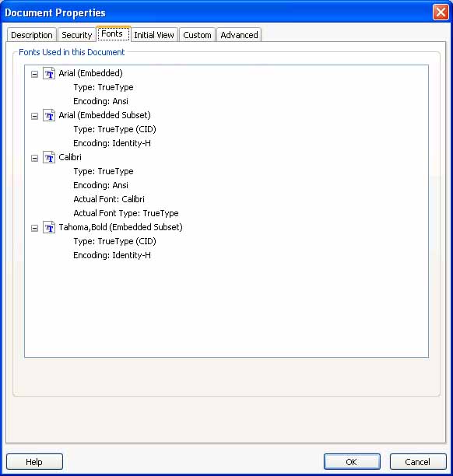453x476 pixels.
Task: Click the font icon beside Arial (Embedded Subset)
Action: [x=49, y=115]
